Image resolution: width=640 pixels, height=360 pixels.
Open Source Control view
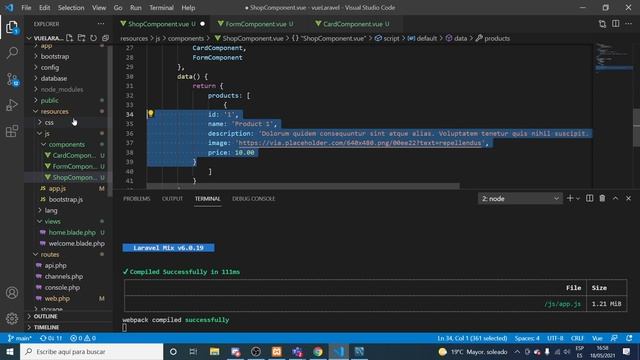coord(12,79)
